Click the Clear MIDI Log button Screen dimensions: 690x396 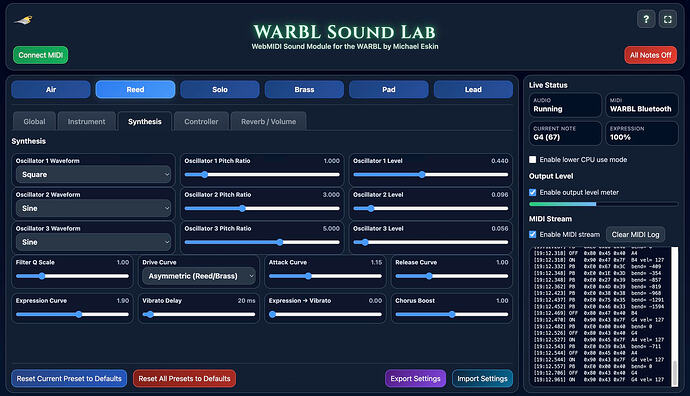(x=635, y=235)
